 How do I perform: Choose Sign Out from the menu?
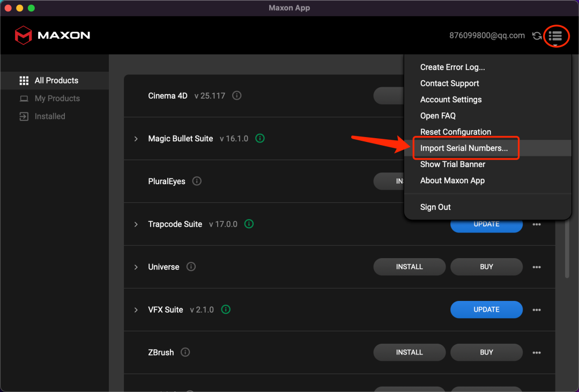435,207
